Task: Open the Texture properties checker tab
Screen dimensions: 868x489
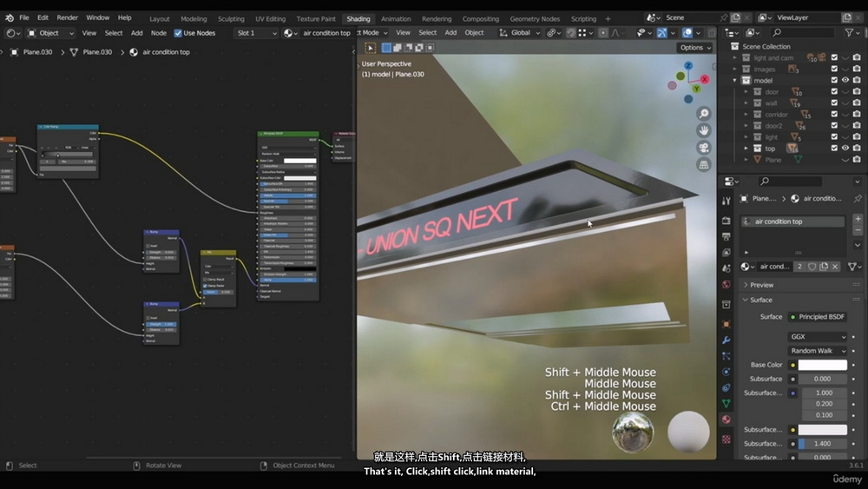Action: [727, 439]
